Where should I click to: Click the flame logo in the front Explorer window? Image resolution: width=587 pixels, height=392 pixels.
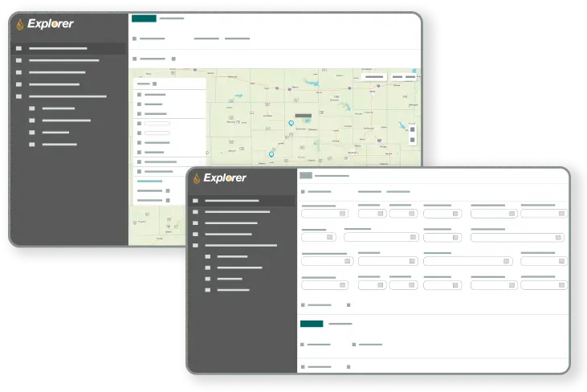click(x=196, y=178)
